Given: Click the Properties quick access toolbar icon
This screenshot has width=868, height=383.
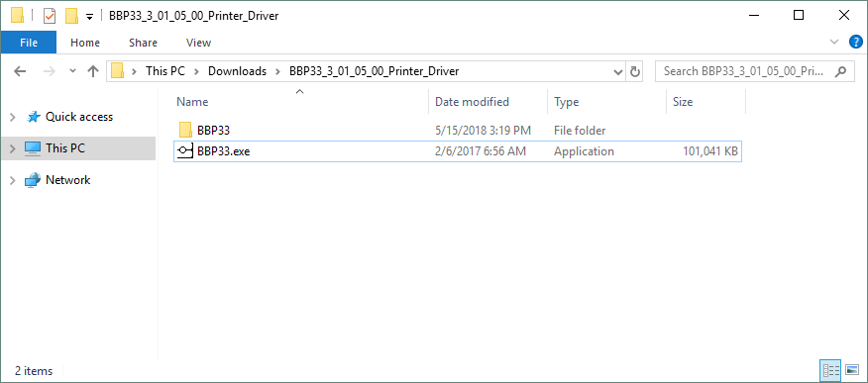Looking at the screenshot, I should click(x=50, y=16).
